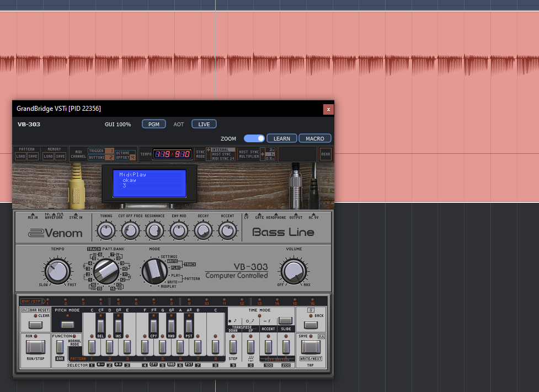The width and height of the screenshot is (539, 392).
Task: Select pattern 2 D key button
Action: [x=109, y=347]
